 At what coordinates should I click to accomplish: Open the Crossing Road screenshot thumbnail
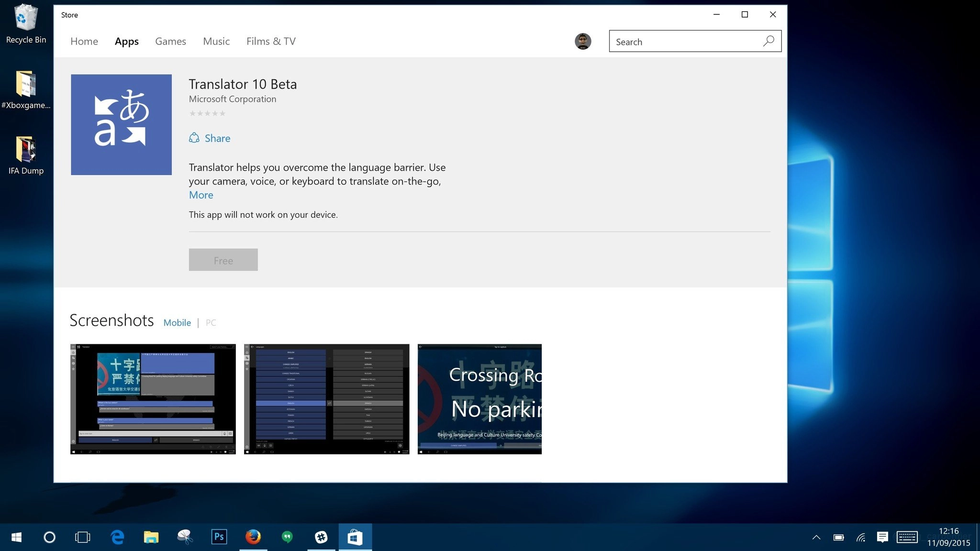tap(479, 399)
